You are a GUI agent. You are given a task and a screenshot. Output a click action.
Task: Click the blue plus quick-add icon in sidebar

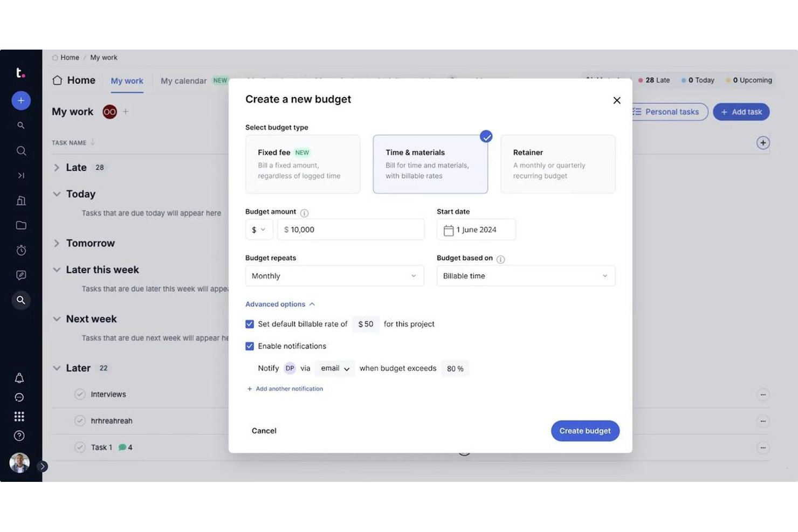(21, 101)
